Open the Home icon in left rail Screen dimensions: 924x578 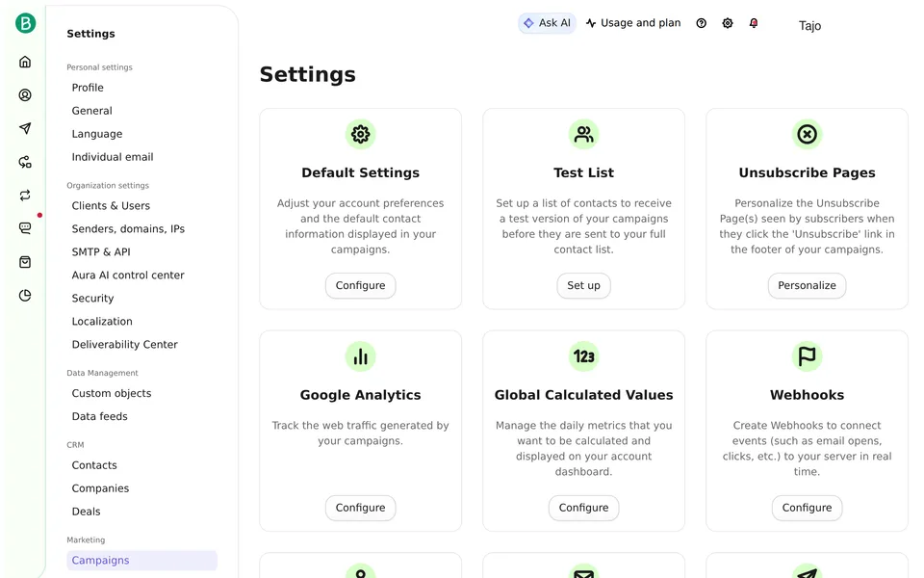pyautogui.click(x=25, y=62)
